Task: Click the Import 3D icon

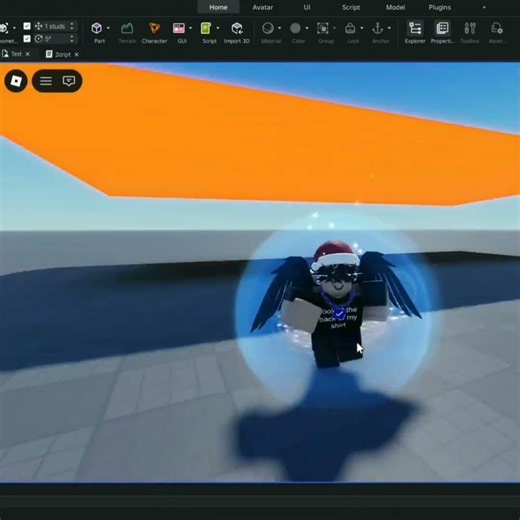Action: pyautogui.click(x=237, y=28)
